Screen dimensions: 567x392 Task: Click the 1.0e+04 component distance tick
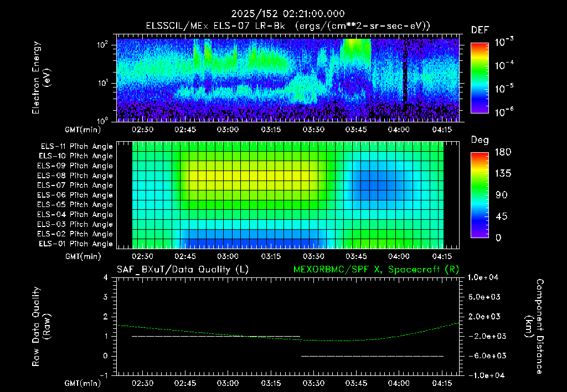pos(483,277)
